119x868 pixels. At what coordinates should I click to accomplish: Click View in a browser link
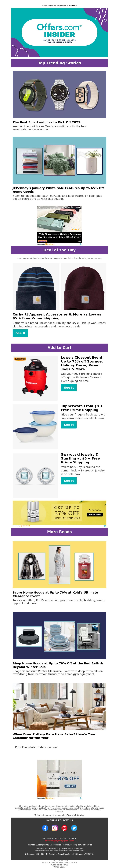click(70, 5)
